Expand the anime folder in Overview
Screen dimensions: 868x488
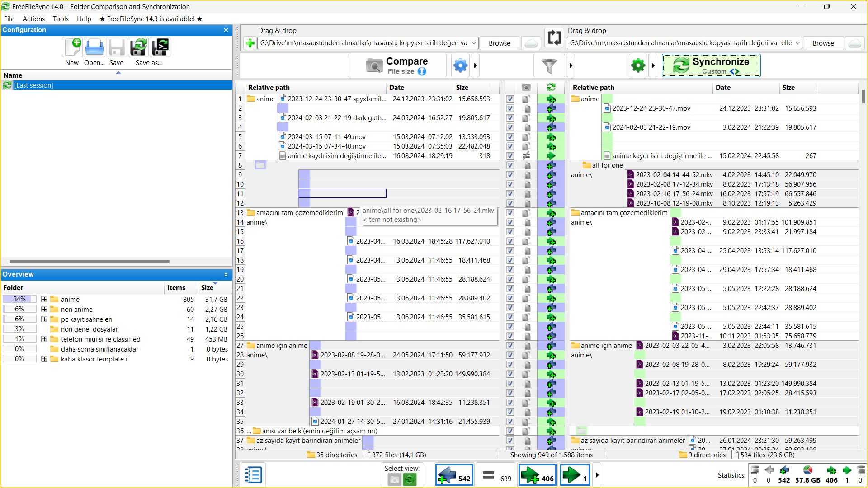click(44, 299)
